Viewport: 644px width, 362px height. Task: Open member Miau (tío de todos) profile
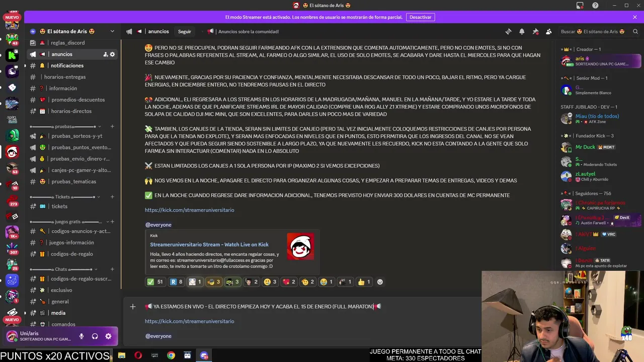click(601, 119)
